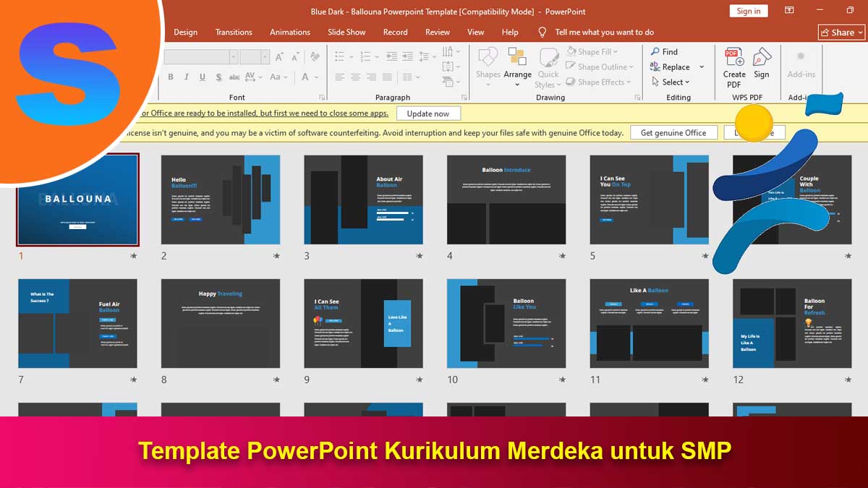Click the Share button

coord(841,33)
